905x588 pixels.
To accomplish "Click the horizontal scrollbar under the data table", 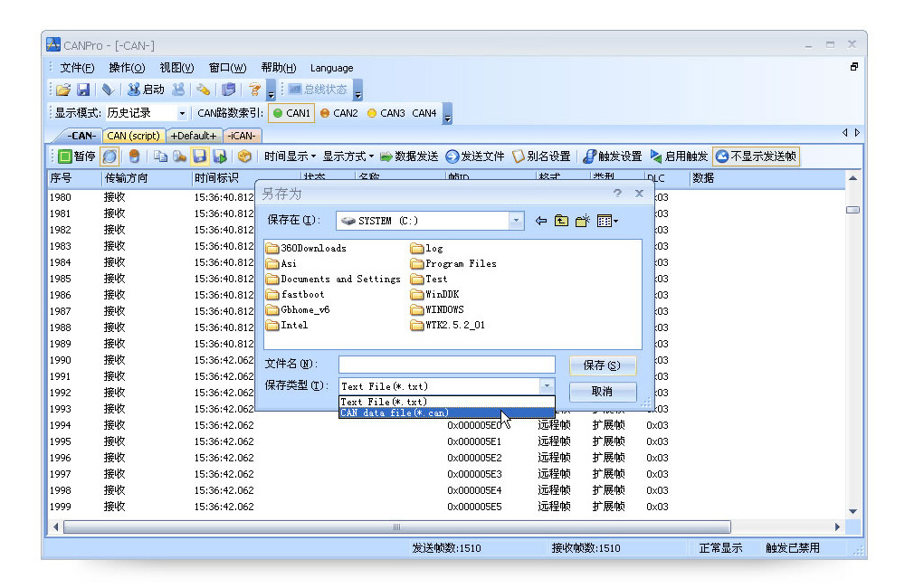I will click(395, 526).
